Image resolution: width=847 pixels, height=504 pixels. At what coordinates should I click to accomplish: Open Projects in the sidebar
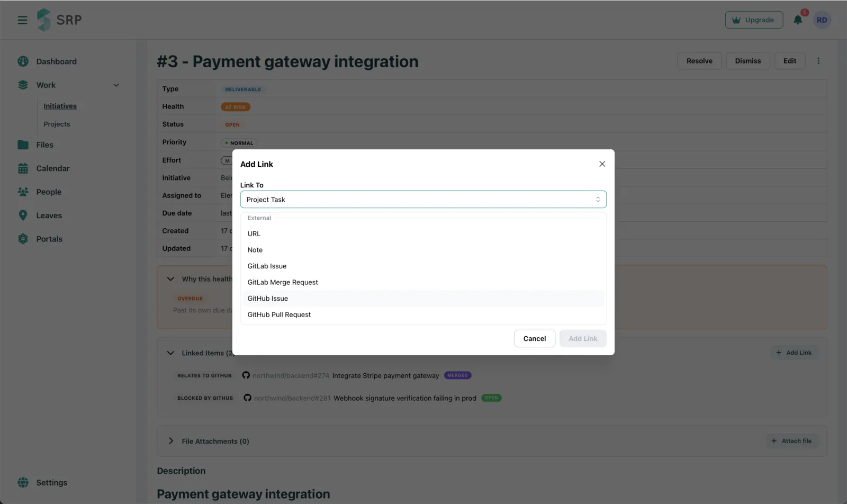57,124
